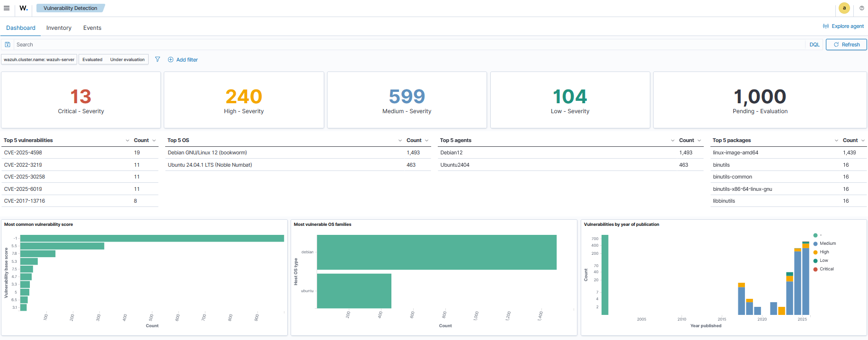Viewport: 868px width, 340px height.
Task: Toggle the Critical series in chart legend
Action: [826, 269]
